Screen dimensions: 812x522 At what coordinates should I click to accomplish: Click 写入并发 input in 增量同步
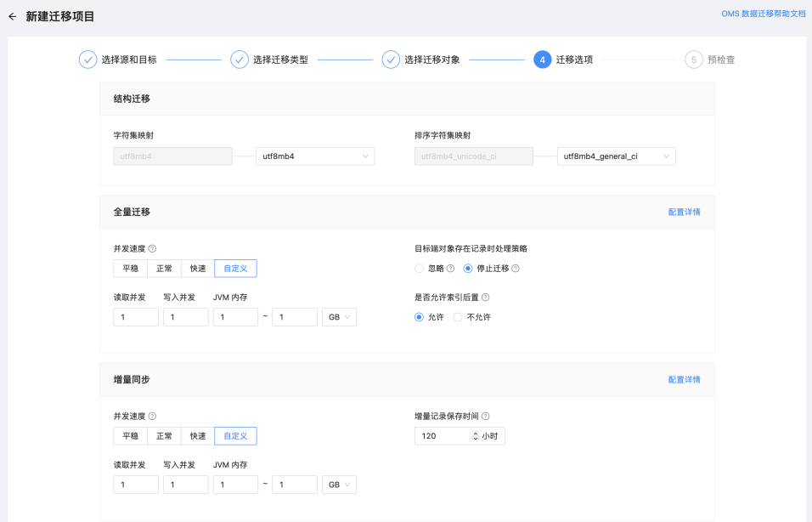click(x=185, y=485)
